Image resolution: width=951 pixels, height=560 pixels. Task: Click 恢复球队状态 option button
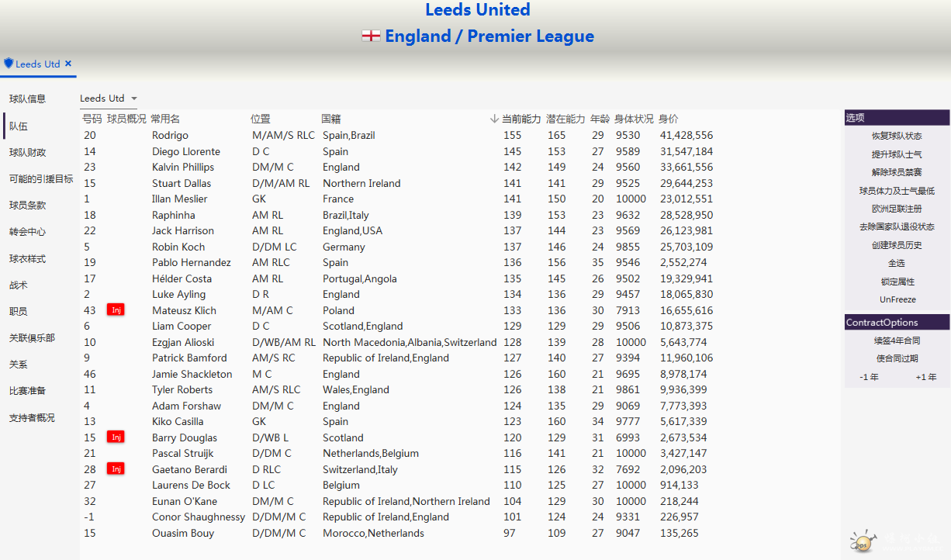897,136
